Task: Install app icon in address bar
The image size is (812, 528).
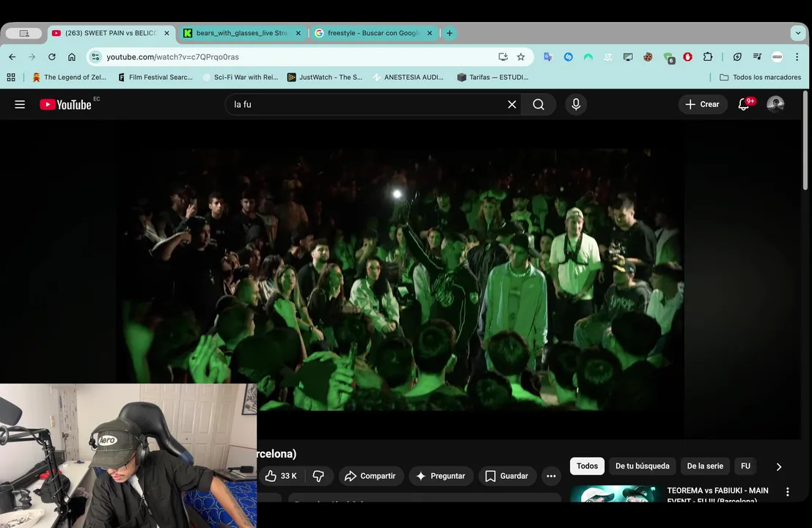Action: pos(503,57)
